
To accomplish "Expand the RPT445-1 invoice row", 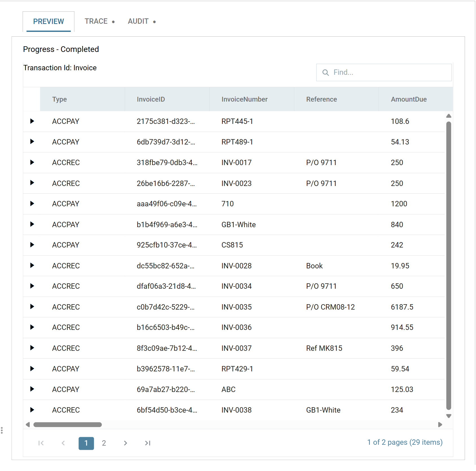I will (x=32, y=121).
